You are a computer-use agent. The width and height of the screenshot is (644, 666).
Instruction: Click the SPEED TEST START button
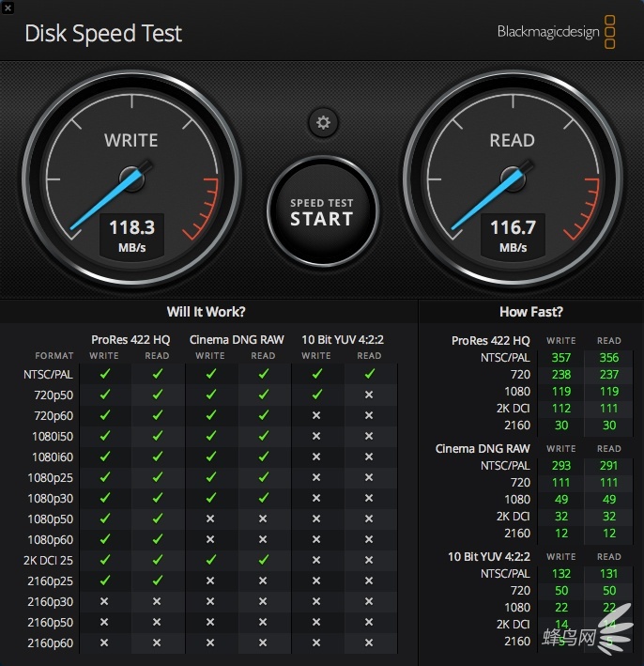323,211
